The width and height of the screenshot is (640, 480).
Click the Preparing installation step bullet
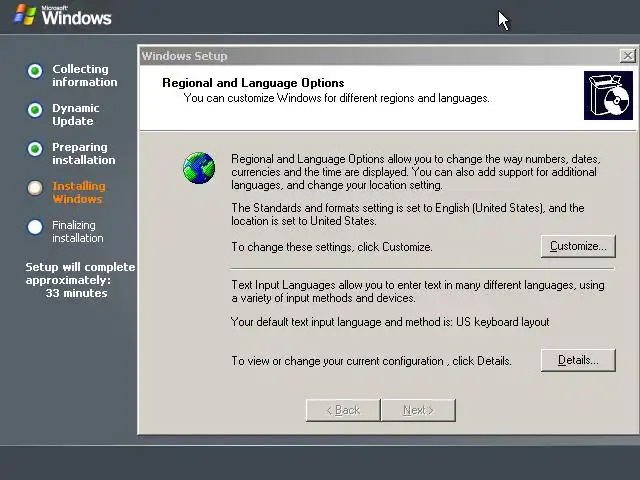click(x=35, y=149)
